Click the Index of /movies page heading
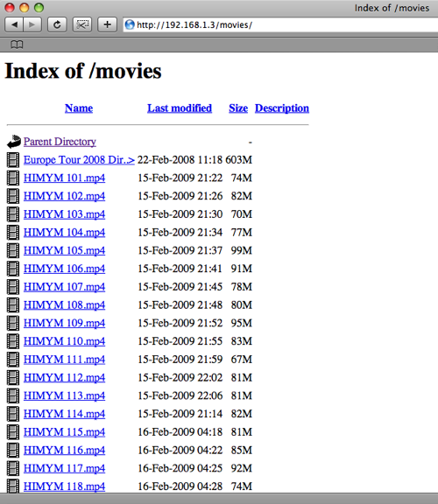The width and height of the screenshot is (438, 504). tap(83, 71)
